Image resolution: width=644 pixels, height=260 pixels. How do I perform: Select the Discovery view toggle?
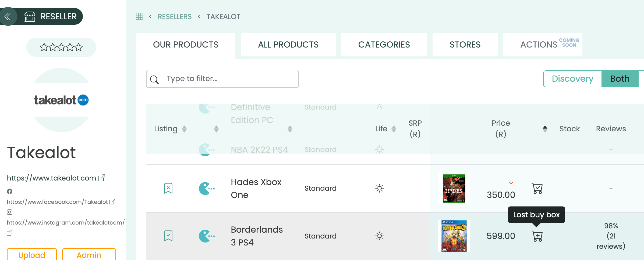(572, 79)
